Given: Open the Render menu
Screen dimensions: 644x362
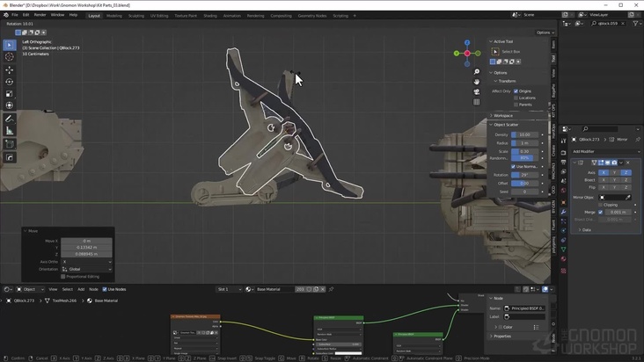Looking at the screenshot, I should click(x=40, y=15).
